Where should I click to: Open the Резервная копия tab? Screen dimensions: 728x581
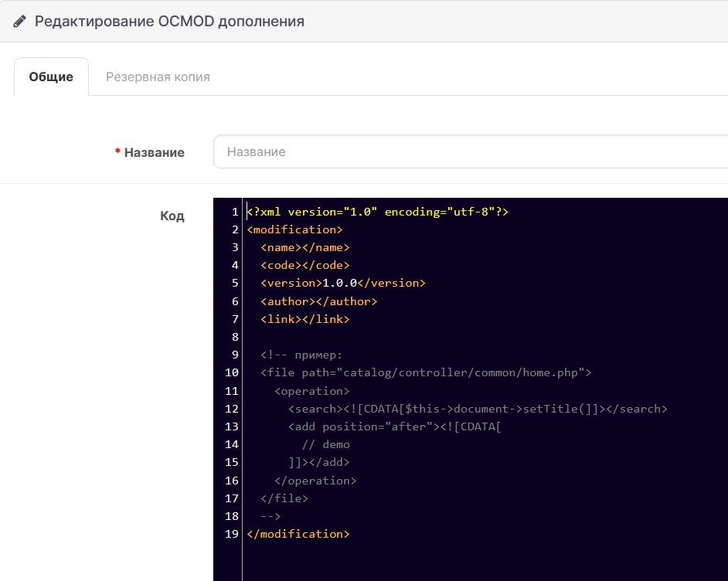pos(158,76)
